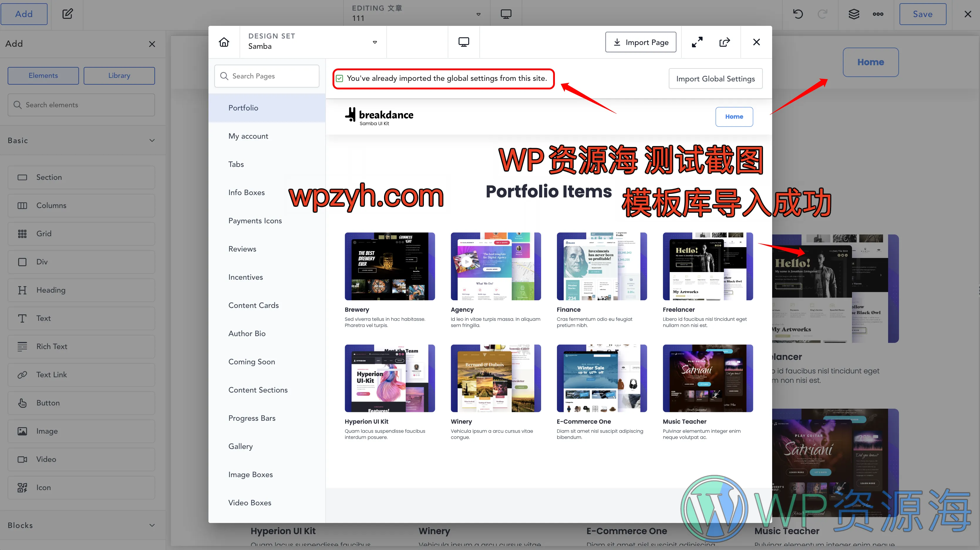Image resolution: width=980 pixels, height=550 pixels.
Task: Click the Brewery template thumbnail
Action: pos(390,266)
